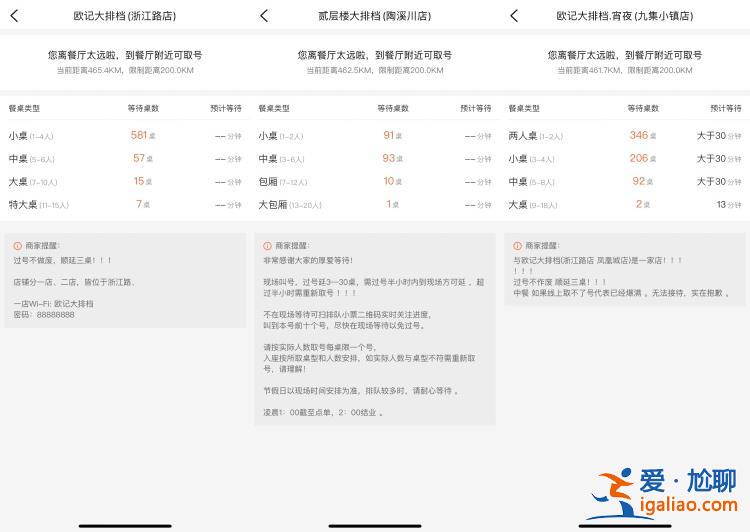Tap 非常感谢大家的厚爱等待 reminder line
The image size is (750, 532).
click(308, 260)
